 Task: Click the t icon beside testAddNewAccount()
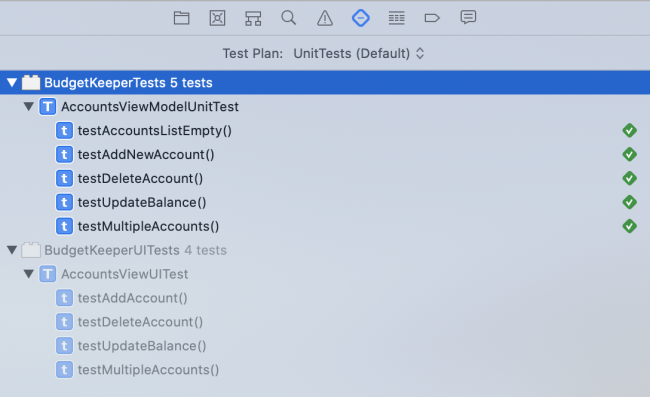click(x=64, y=155)
